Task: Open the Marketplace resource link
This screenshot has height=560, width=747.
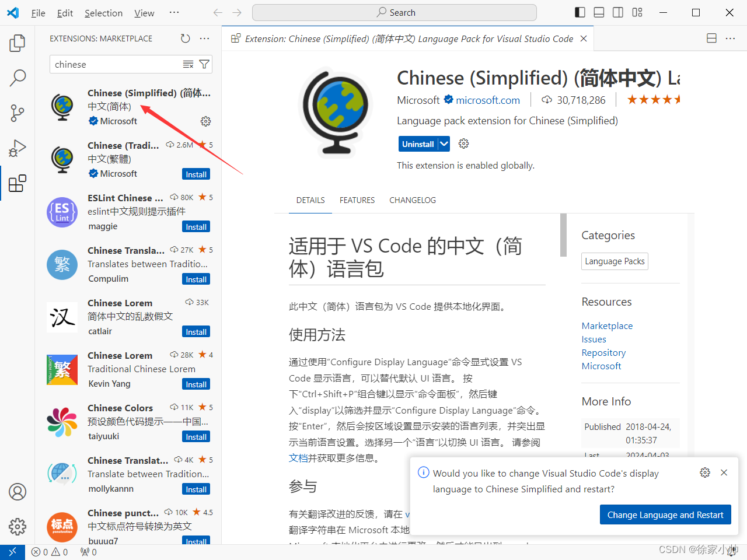Action: [x=607, y=325]
